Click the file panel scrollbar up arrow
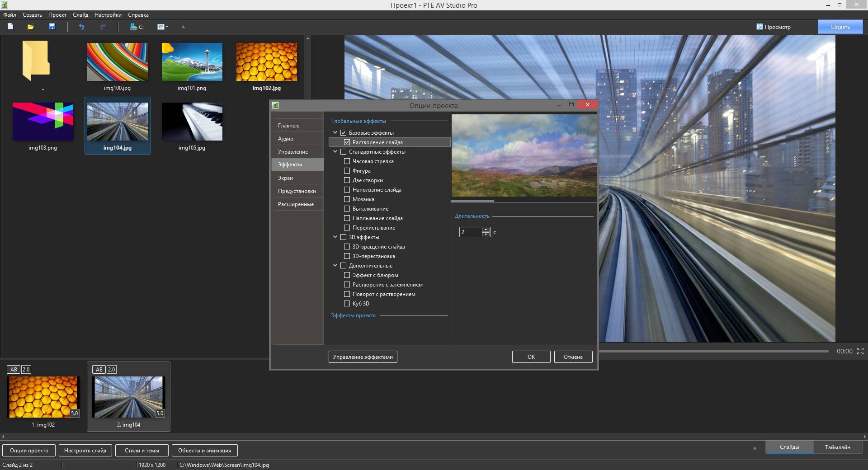Viewport: 868px width, 470px height. tap(308, 39)
